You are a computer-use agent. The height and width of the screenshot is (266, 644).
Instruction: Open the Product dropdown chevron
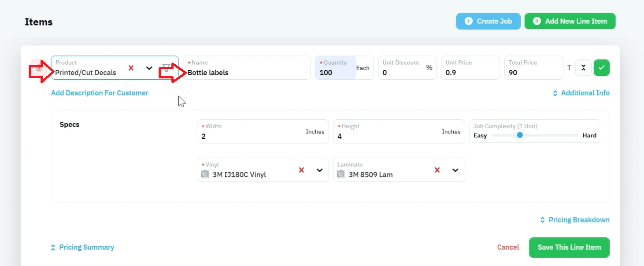click(149, 68)
